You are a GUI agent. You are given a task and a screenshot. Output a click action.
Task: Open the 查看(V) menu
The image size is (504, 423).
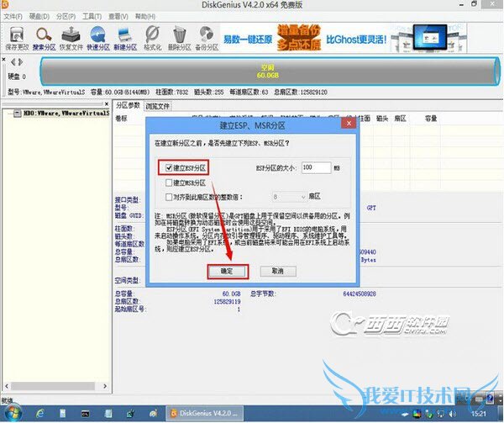pyautogui.click(x=118, y=17)
